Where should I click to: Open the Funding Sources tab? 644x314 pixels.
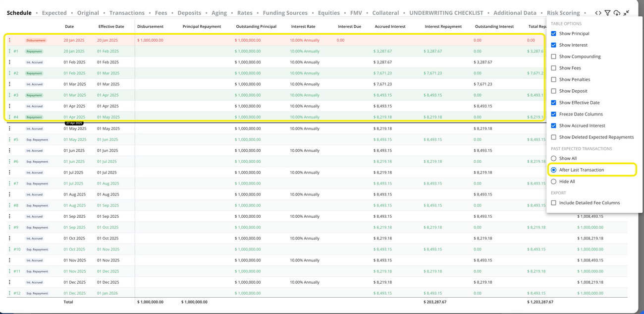(285, 13)
